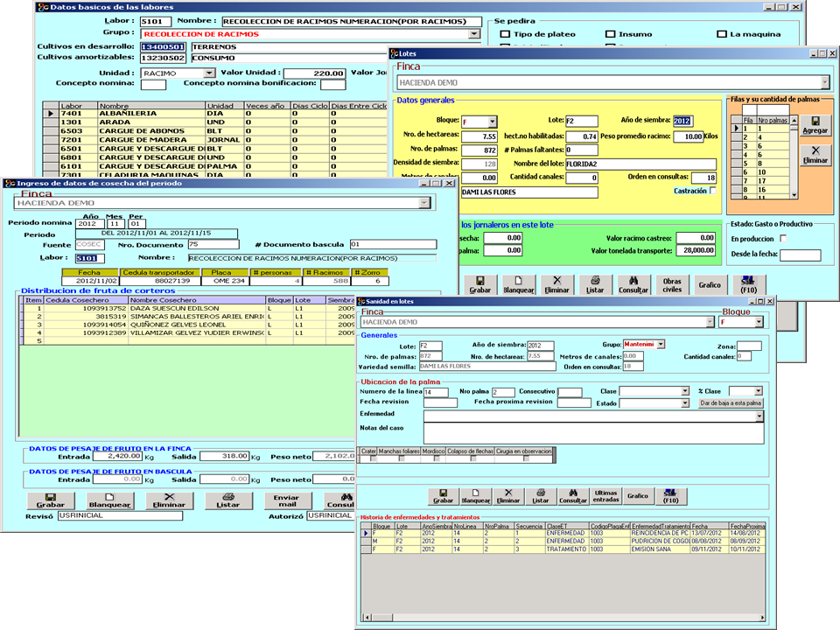Click Consultar in the Lotes window
840x630 pixels.
coord(633,284)
